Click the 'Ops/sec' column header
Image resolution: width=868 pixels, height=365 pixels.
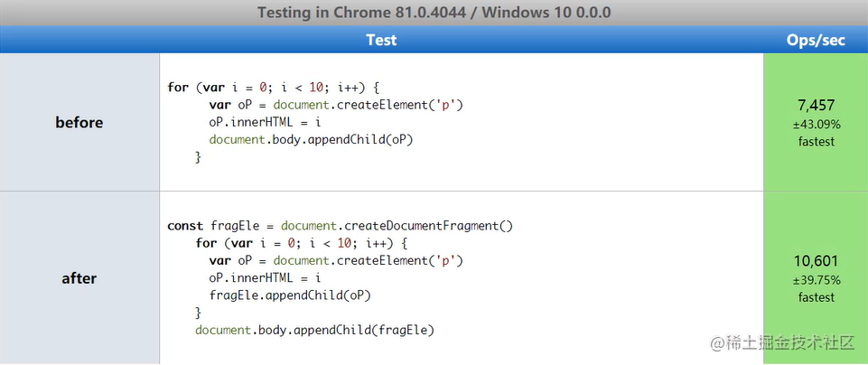816,40
